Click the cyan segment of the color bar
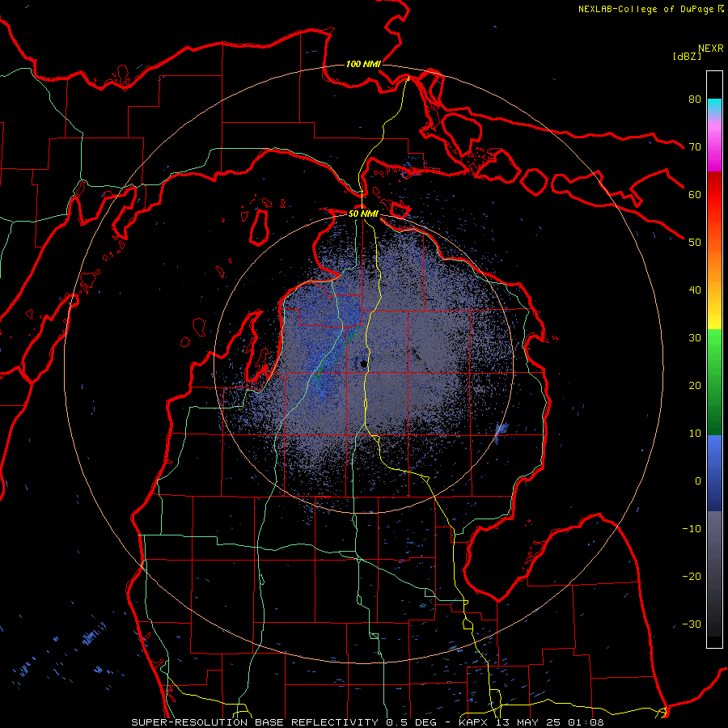 coord(714,106)
